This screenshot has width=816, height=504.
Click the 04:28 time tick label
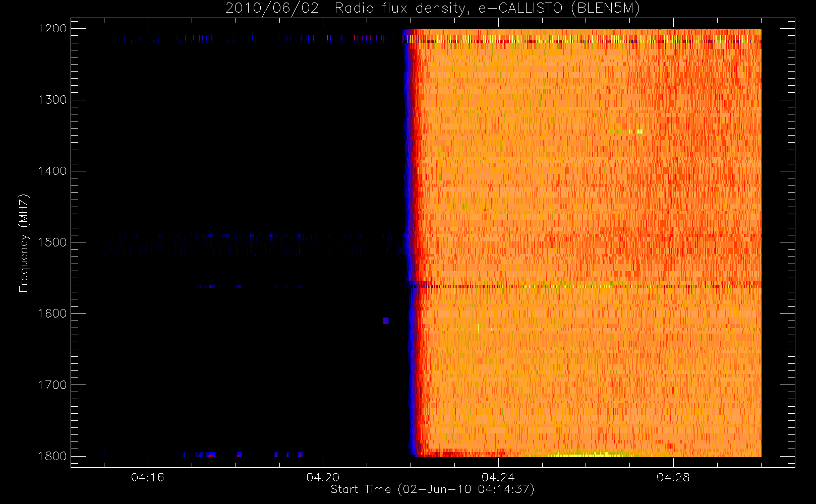pos(673,477)
